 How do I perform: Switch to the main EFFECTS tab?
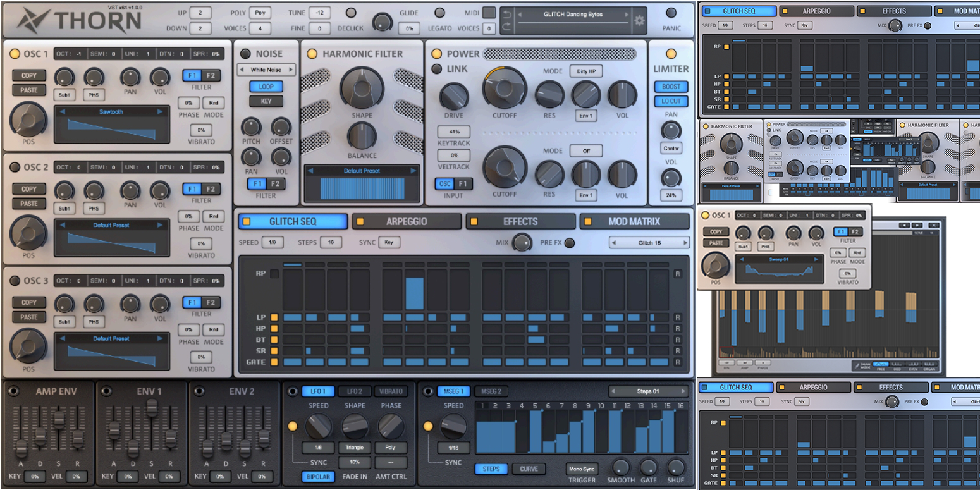pos(520,222)
